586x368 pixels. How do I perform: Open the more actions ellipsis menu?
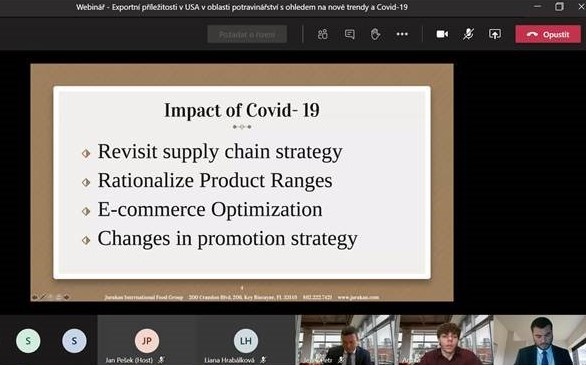point(402,34)
